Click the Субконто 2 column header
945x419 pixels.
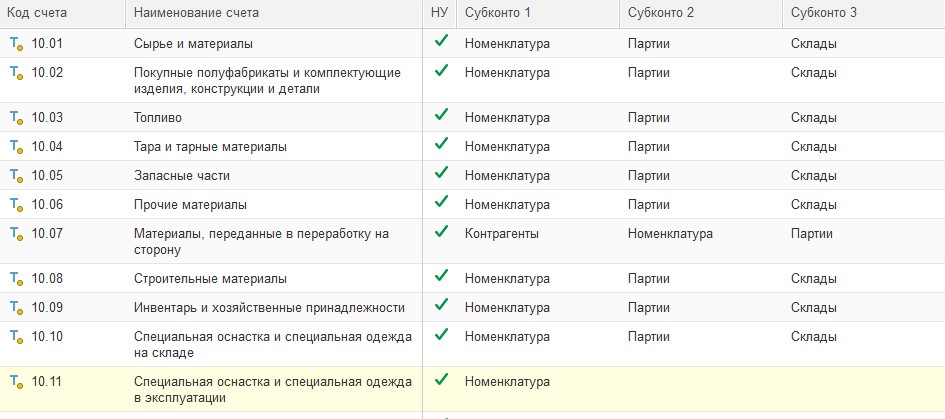click(662, 13)
